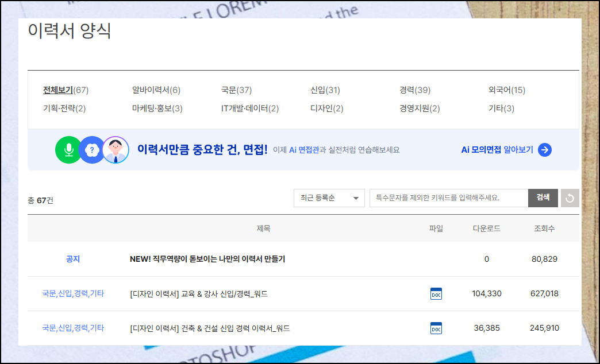Click the reset search refresh icon

point(570,198)
